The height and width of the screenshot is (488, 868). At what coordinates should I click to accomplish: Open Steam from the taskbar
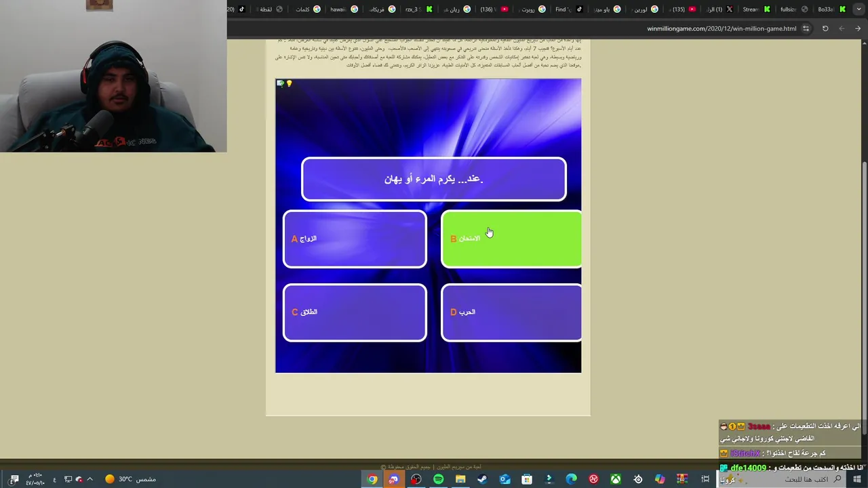[482, 479]
